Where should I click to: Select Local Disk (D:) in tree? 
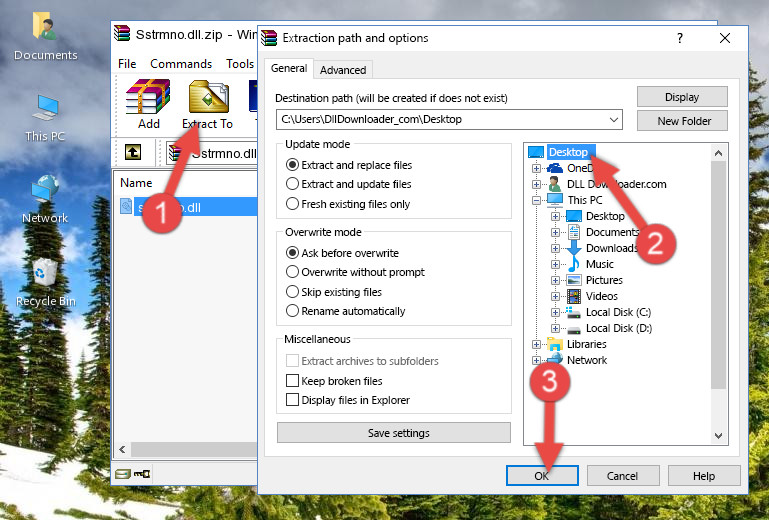[619, 328]
